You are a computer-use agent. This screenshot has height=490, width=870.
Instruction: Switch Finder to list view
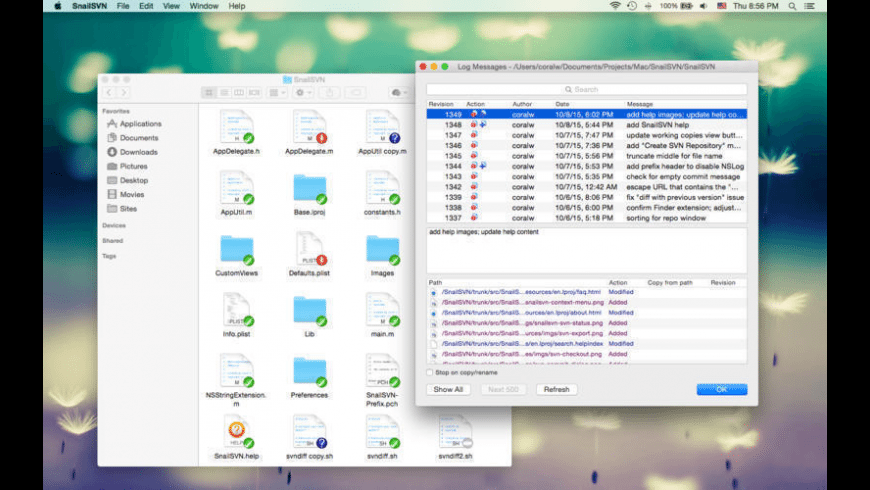(x=225, y=92)
